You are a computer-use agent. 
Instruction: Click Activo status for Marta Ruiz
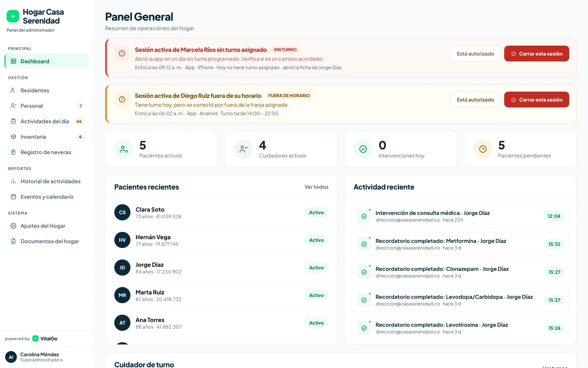(316, 295)
